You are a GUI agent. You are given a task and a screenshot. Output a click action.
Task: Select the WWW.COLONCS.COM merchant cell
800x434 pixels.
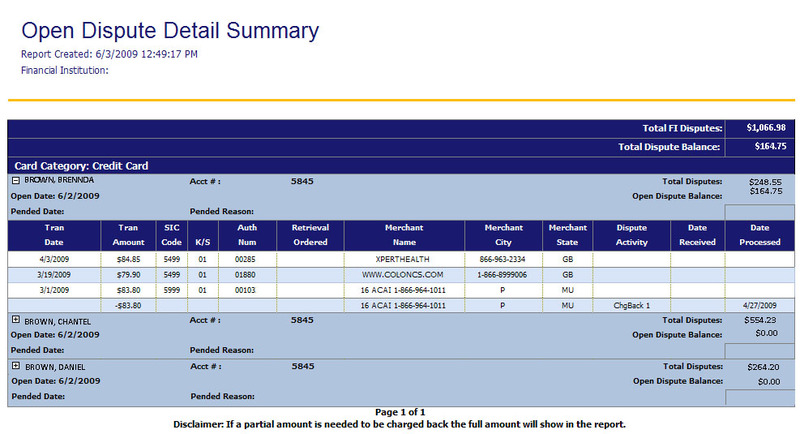coord(404,274)
